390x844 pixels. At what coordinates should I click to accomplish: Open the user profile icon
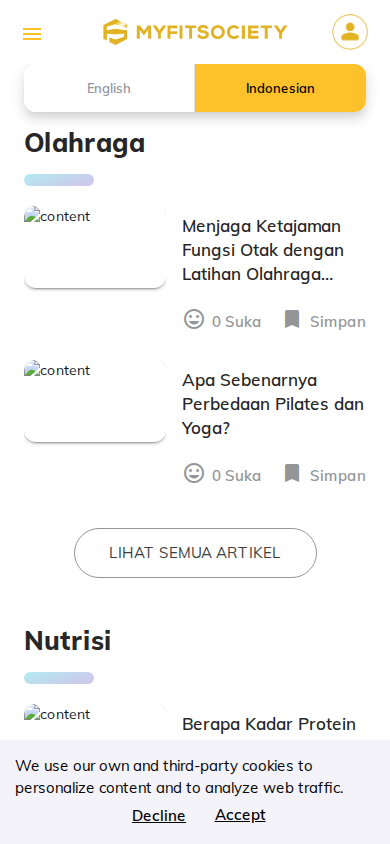[350, 32]
